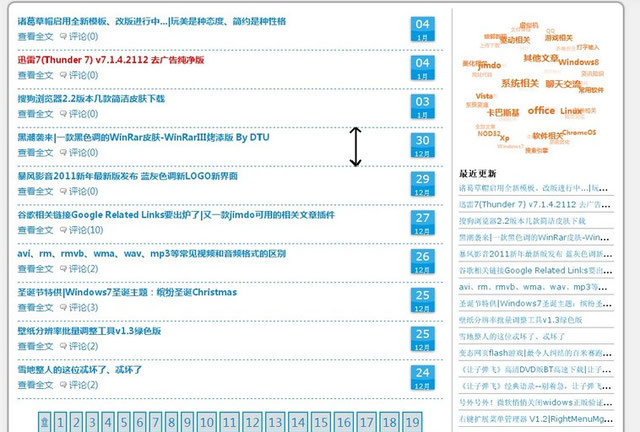Click date badge 04 beside 诸葛草帽 post
This screenshot has height=432, width=640.
(x=422, y=29)
